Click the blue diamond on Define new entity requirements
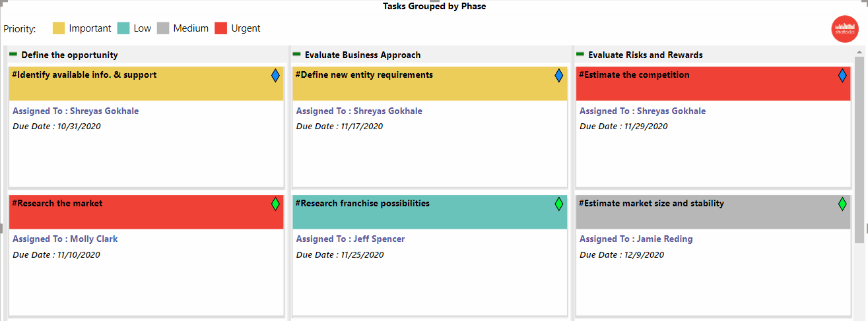Viewport: 868px width, 321px height. tap(559, 76)
